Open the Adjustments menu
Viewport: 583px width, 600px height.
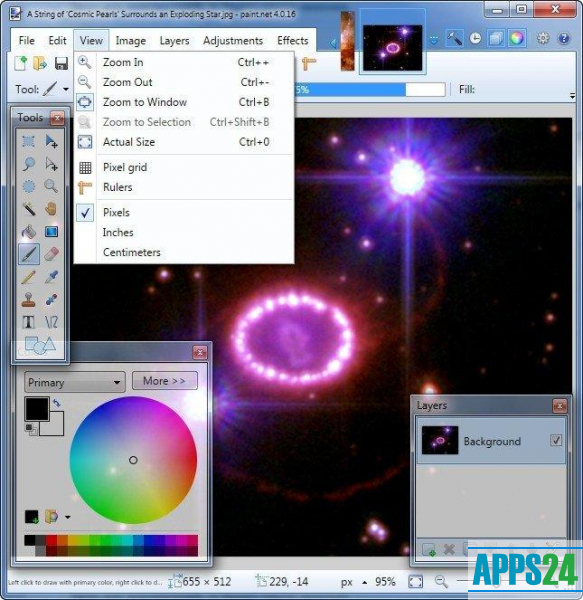pyautogui.click(x=233, y=41)
